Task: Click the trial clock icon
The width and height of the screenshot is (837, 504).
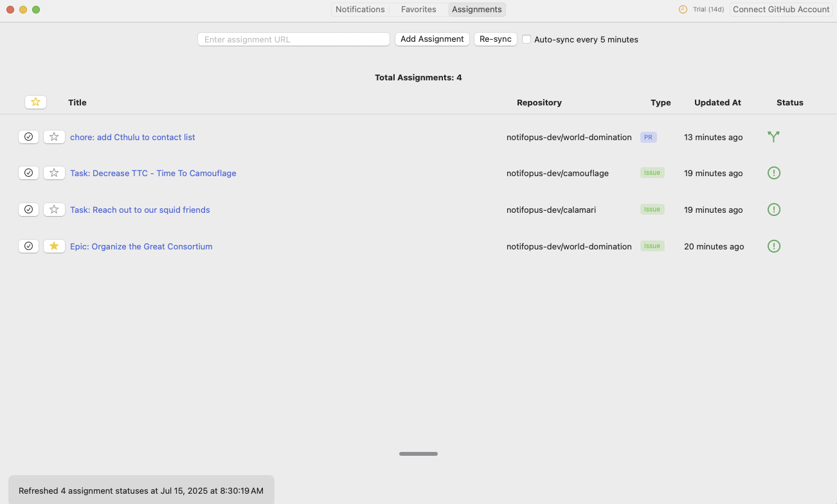Action: [x=683, y=10]
